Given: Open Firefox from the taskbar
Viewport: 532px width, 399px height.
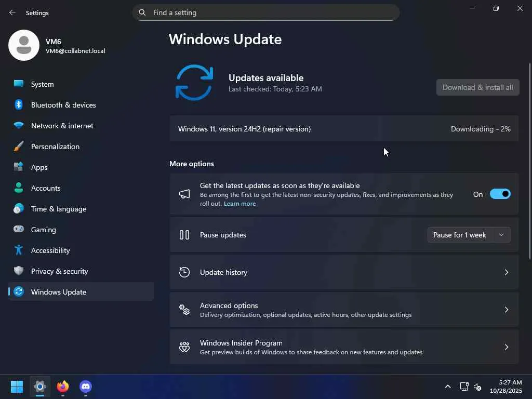Looking at the screenshot, I should [x=63, y=387].
